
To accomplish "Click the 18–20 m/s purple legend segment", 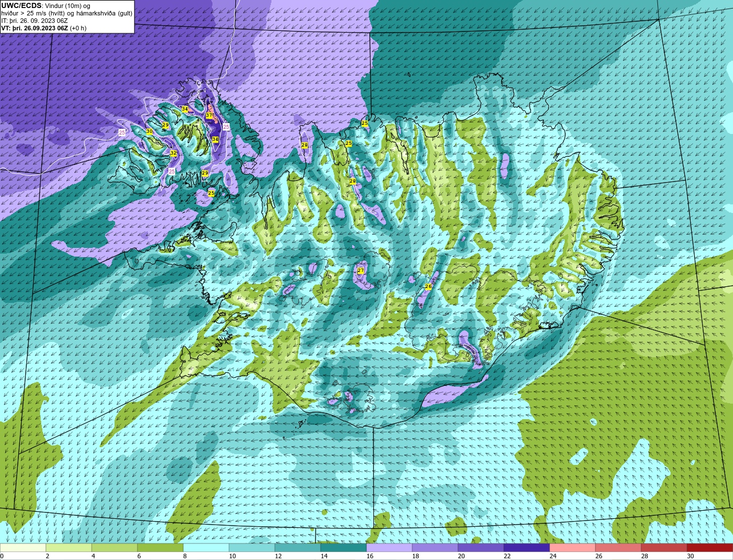I will click(435, 547).
